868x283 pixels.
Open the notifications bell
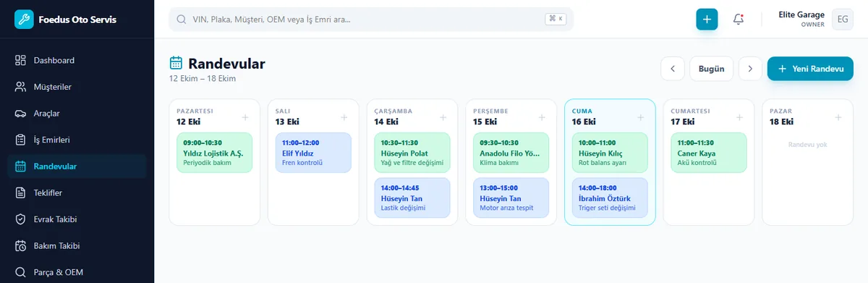pyautogui.click(x=739, y=19)
